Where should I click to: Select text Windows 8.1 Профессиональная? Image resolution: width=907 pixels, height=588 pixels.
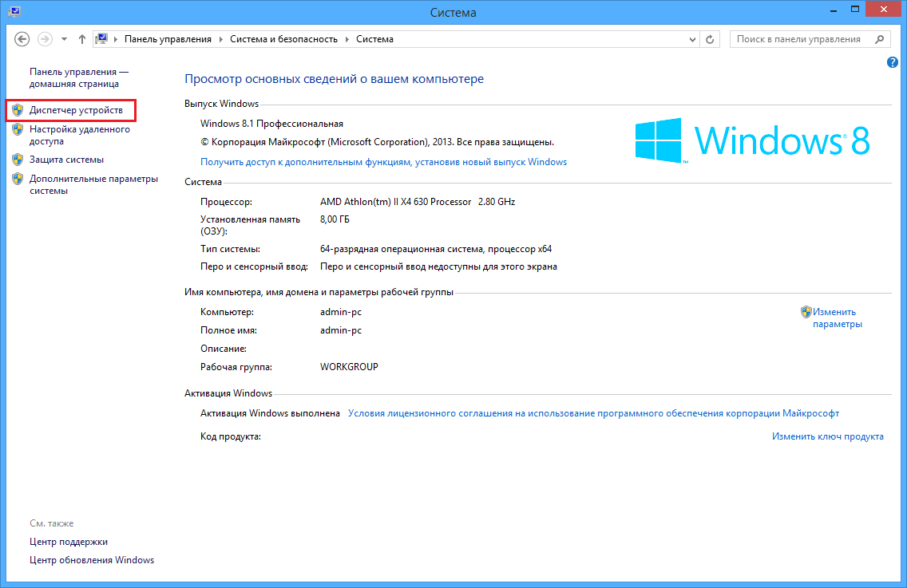[272, 124]
